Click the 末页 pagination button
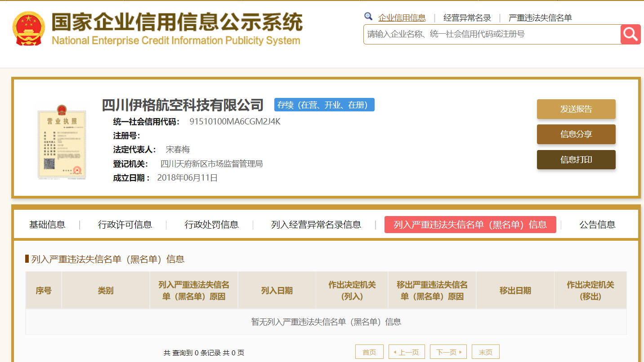Image resolution: width=644 pixels, height=362 pixels. [486, 352]
